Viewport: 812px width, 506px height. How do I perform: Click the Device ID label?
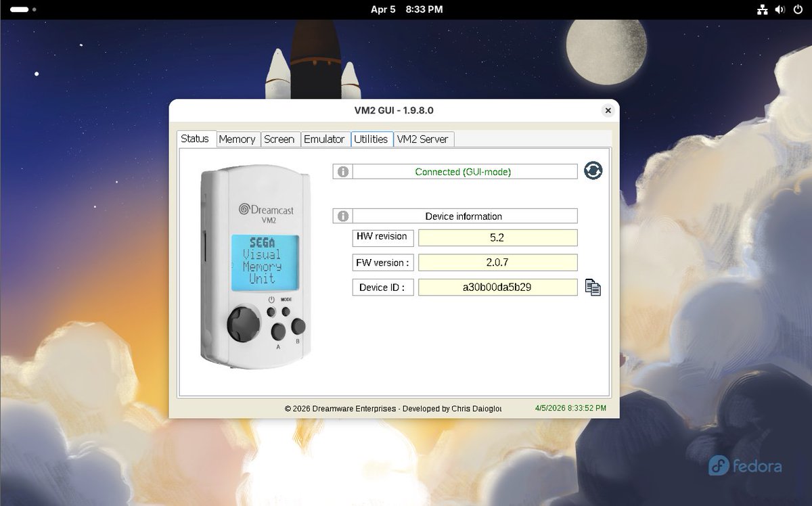tap(382, 287)
